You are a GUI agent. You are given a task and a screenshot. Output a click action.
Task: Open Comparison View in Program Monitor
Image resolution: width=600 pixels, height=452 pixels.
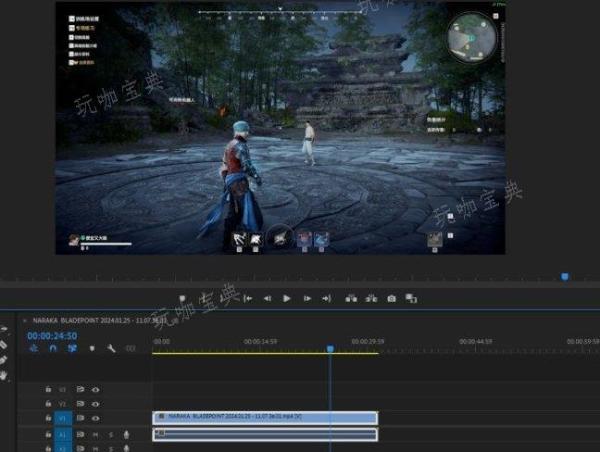coord(411,299)
